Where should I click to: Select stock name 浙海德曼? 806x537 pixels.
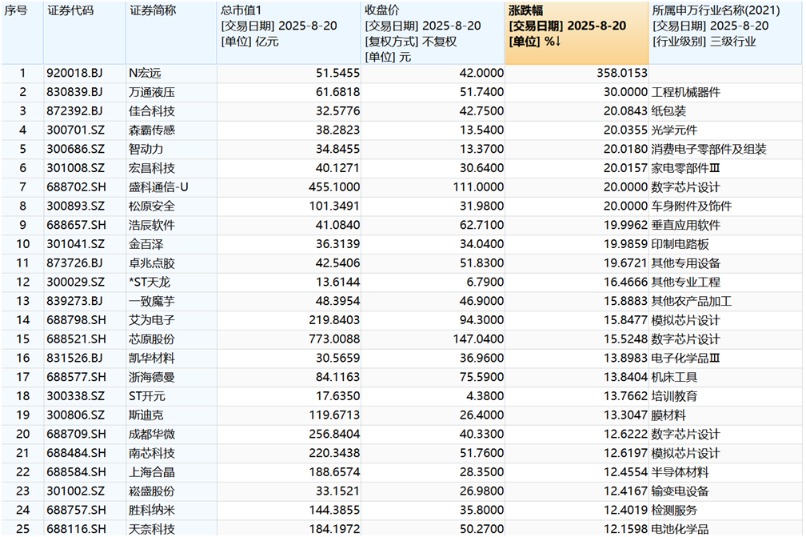coord(152,377)
